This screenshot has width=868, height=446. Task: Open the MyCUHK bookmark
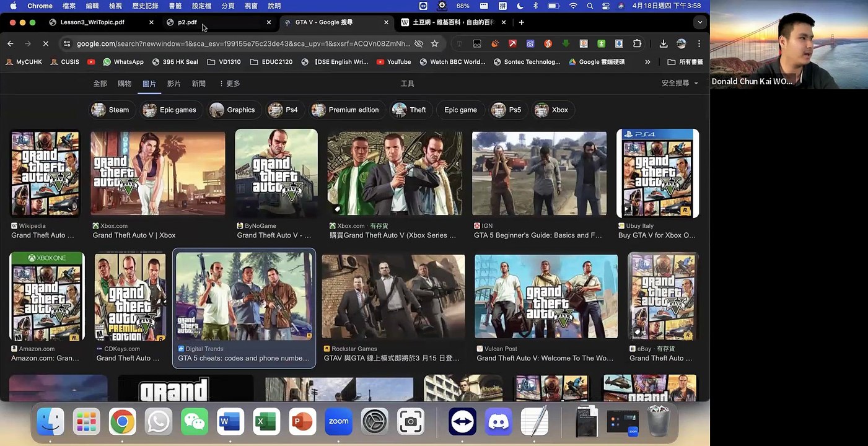pyautogui.click(x=25, y=62)
